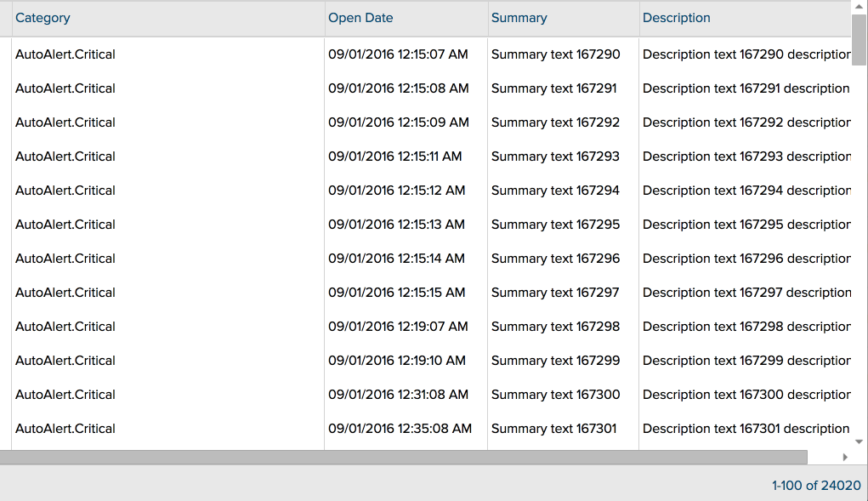The height and width of the screenshot is (501, 868).
Task: Select the 09/01/2016 12:19:07 AM date cell
Action: click(x=398, y=327)
